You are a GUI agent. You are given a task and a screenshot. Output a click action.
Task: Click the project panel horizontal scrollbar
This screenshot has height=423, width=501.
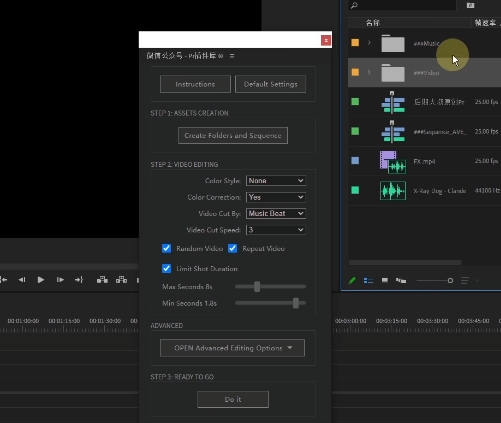405,263
